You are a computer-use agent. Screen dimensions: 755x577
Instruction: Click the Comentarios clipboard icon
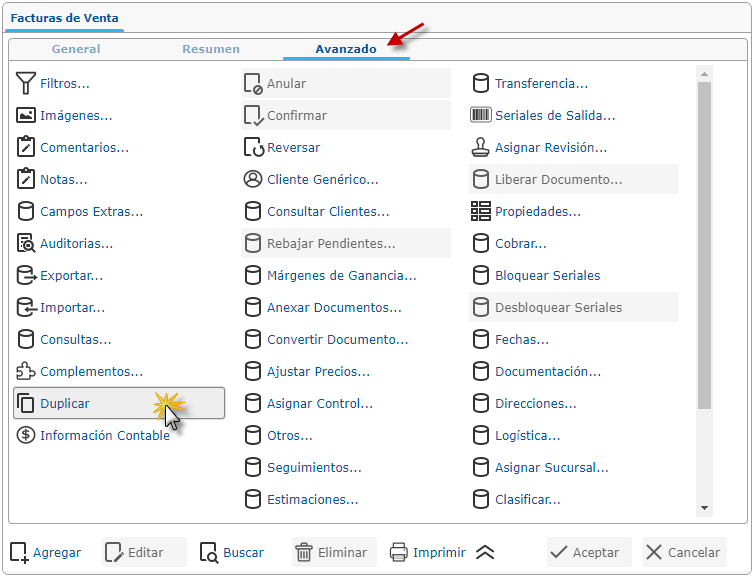pos(26,147)
